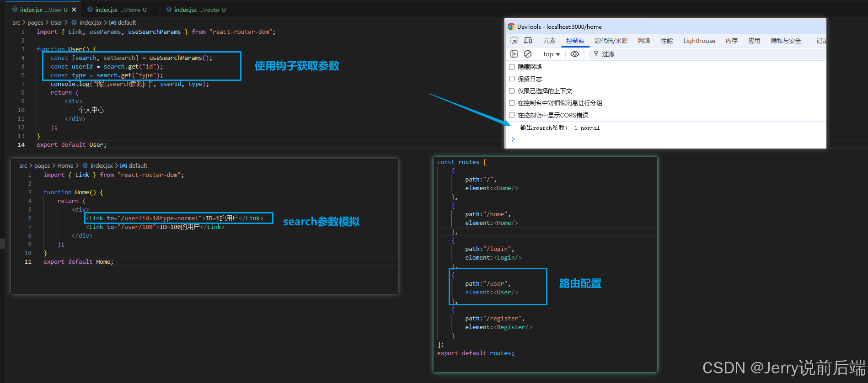Image resolution: width=868 pixels, height=383 pixels.
Task: Clear the console with the ban icon
Action: (528, 54)
